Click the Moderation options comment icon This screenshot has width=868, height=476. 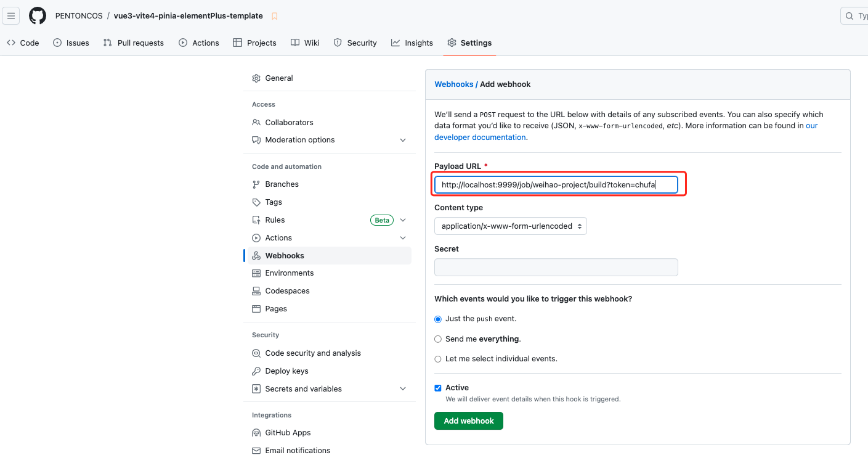click(256, 140)
